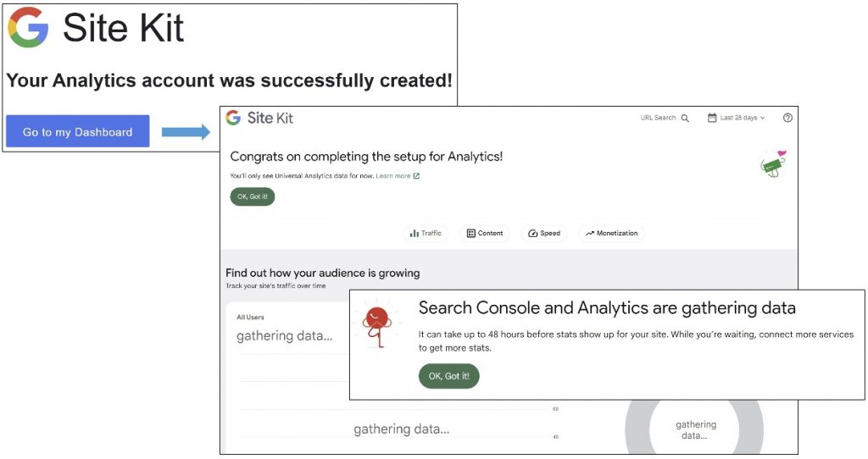Click the Go to my Dashboard button
Screen dimensions: 868x459
[x=77, y=132]
